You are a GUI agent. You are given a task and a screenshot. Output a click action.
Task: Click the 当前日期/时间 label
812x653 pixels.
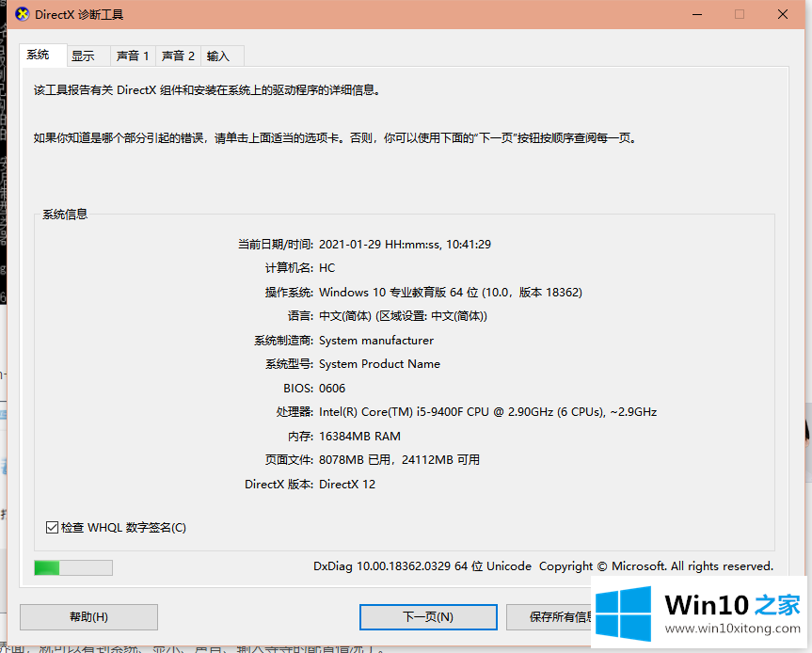click(275, 245)
